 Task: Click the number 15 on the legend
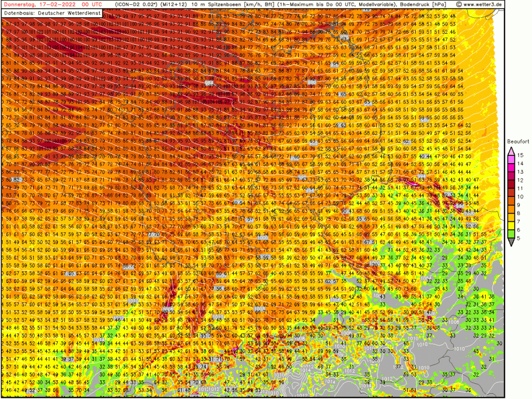(x=520, y=155)
